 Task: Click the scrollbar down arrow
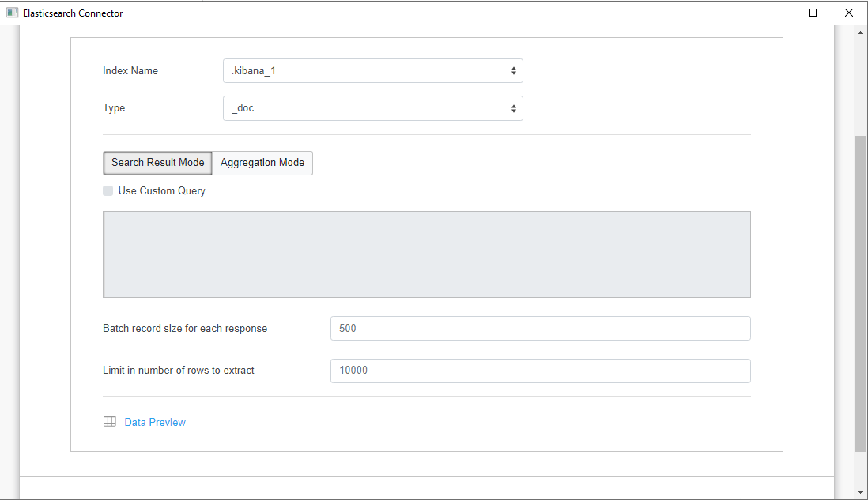click(x=859, y=492)
